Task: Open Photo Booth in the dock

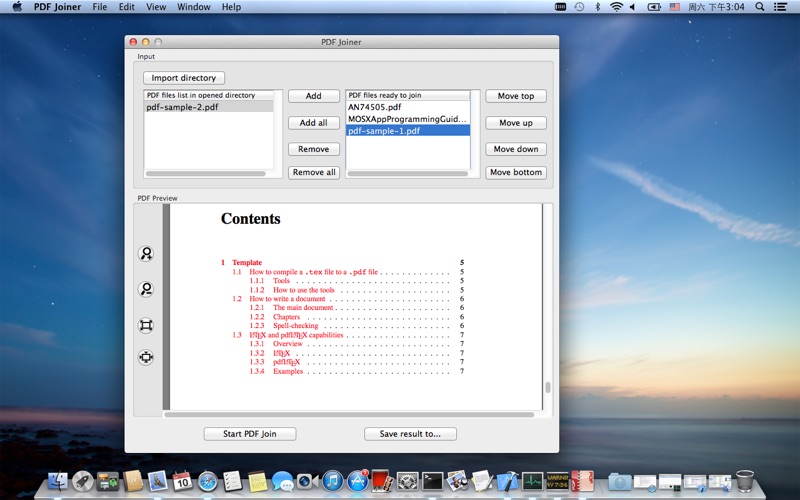Action: coord(382,481)
